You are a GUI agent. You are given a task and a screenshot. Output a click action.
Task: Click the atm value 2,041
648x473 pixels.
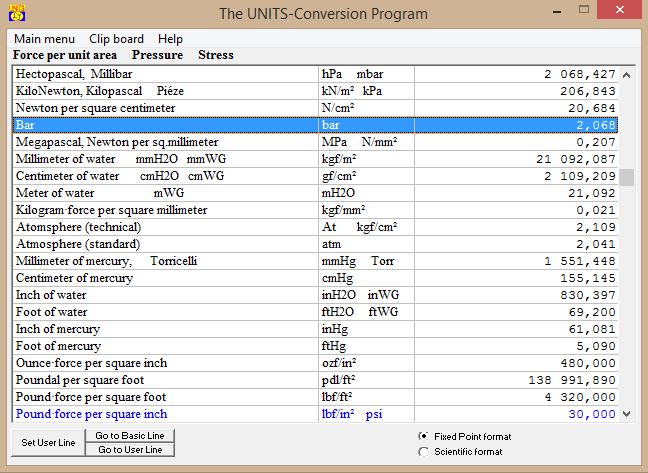point(596,244)
